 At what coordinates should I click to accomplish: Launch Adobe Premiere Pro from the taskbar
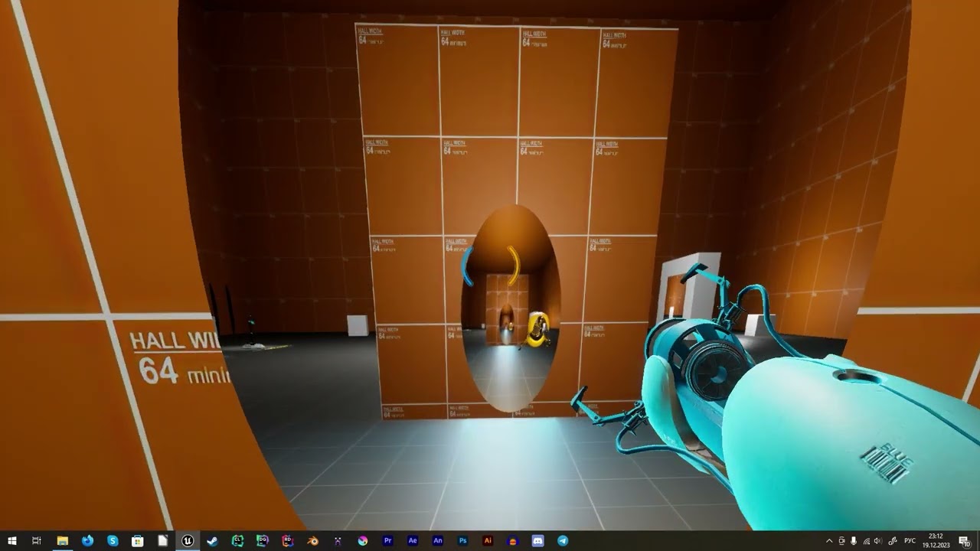(387, 540)
